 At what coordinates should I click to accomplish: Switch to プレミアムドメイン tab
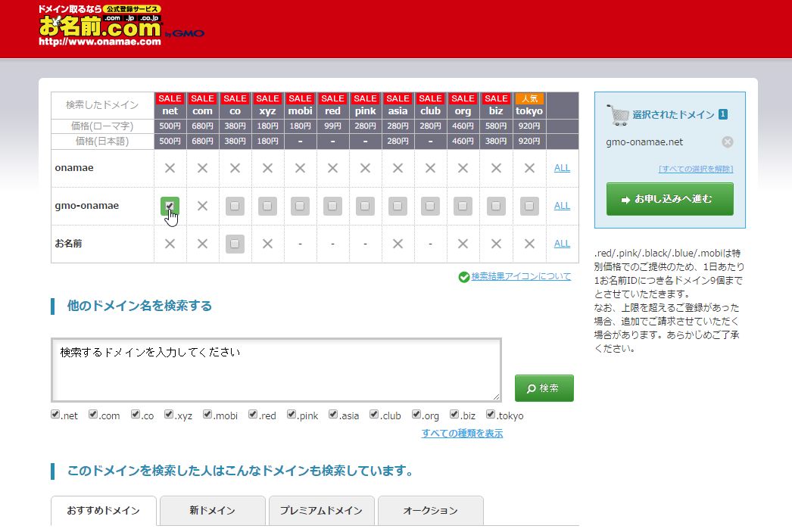coord(321,511)
